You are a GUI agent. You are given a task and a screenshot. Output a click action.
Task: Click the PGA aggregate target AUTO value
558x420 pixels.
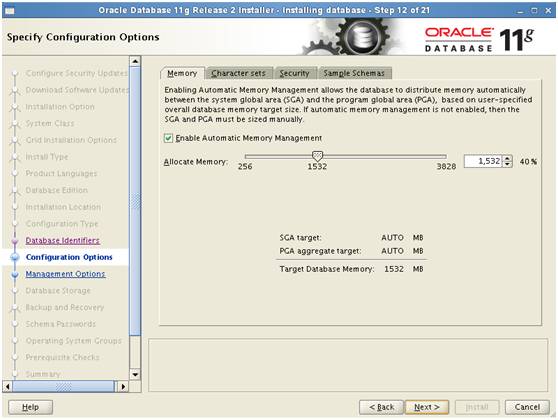(x=393, y=251)
